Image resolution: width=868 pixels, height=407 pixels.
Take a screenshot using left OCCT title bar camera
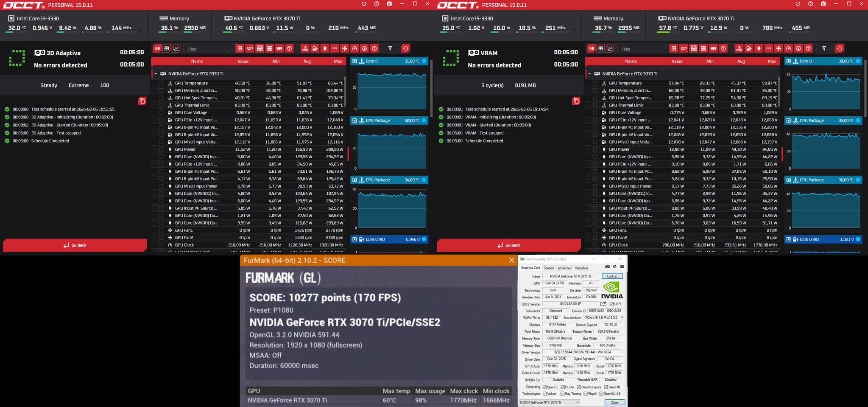tap(389, 4)
